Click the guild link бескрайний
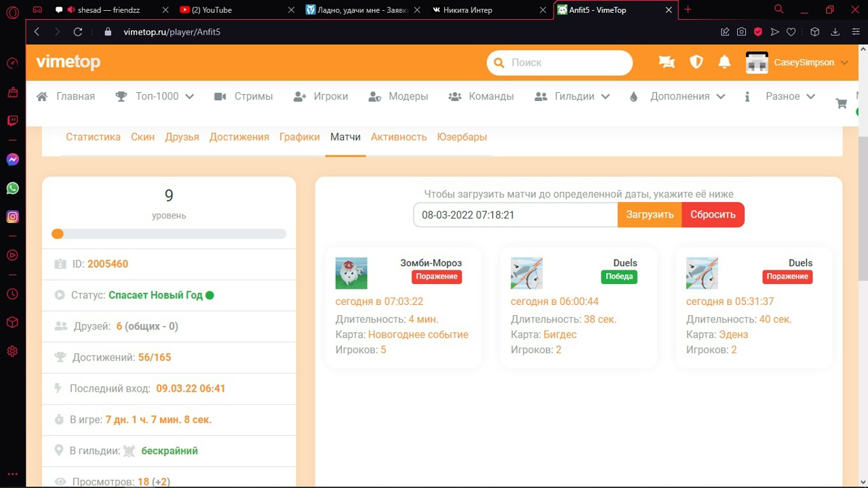 (170, 451)
